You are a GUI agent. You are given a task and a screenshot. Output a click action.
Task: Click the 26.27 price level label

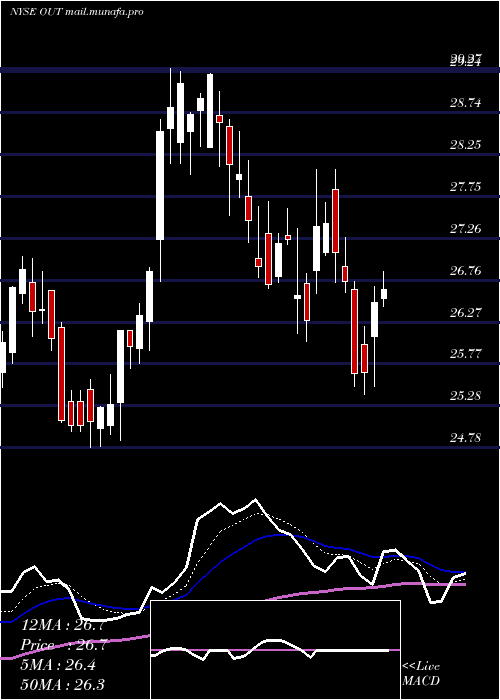tap(466, 312)
